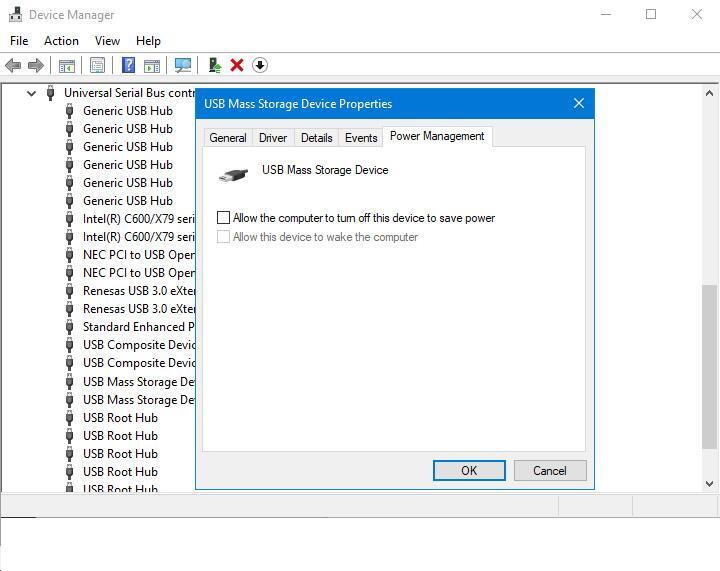Click the red X Uninstall device icon
The height and width of the screenshot is (571, 720).
pyautogui.click(x=237, y=66)
